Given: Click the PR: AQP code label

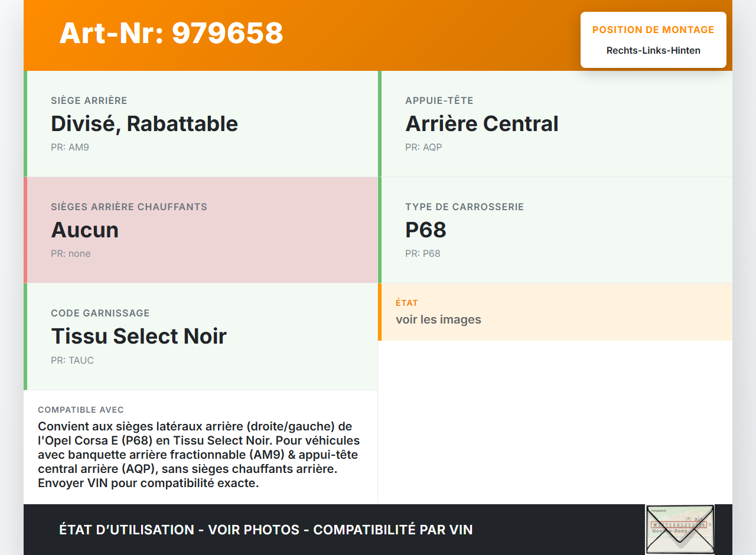Looking at the screenshot, I should pos(423,147).
